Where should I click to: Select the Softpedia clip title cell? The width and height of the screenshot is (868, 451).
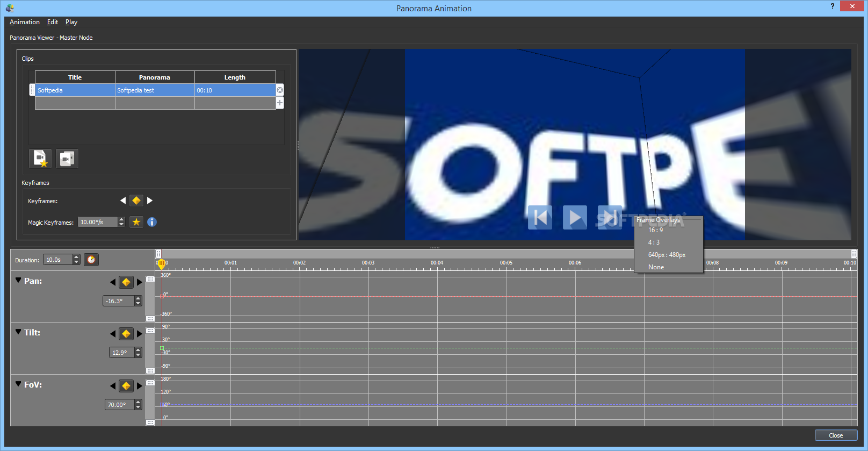(75, 90)
